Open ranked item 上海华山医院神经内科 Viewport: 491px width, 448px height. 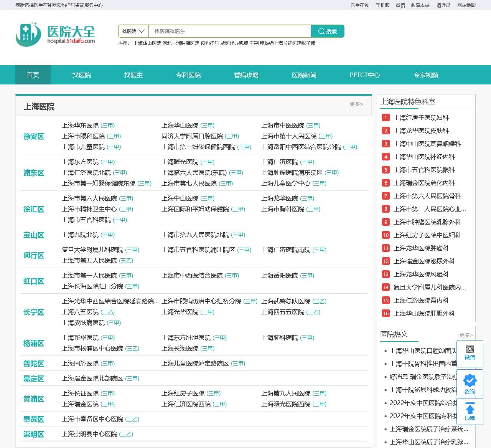[424, 157]
